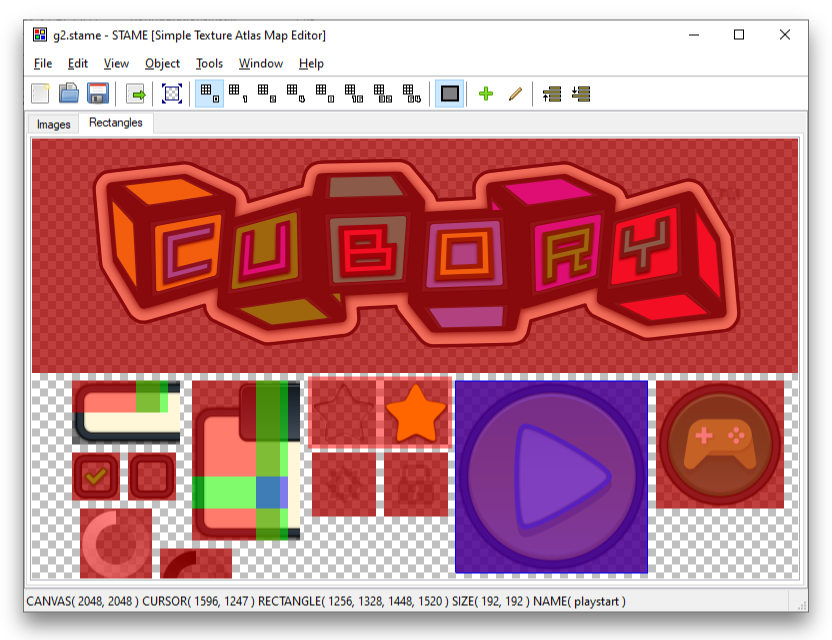The width and height of the screenshot is (832, 640).
Task: Create a new atlas file
Action: [x=41, y=94]
